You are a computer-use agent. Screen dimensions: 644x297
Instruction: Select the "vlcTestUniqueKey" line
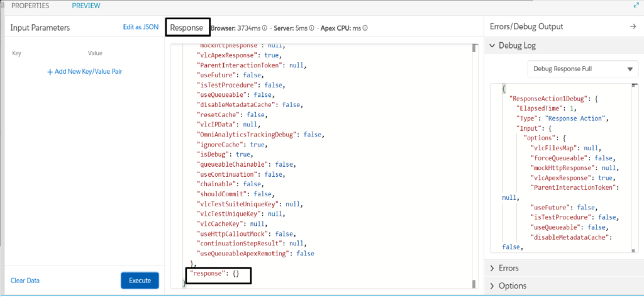pos(241,214)
